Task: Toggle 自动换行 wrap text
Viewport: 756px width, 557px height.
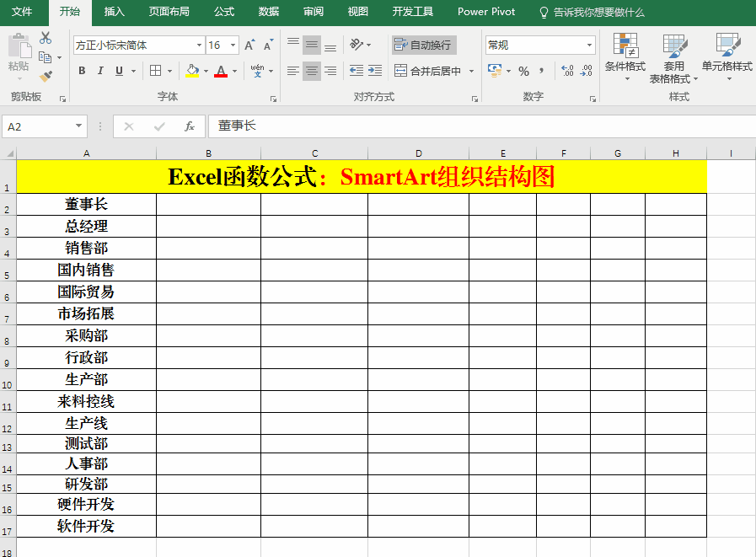Action: pos(424,46)
